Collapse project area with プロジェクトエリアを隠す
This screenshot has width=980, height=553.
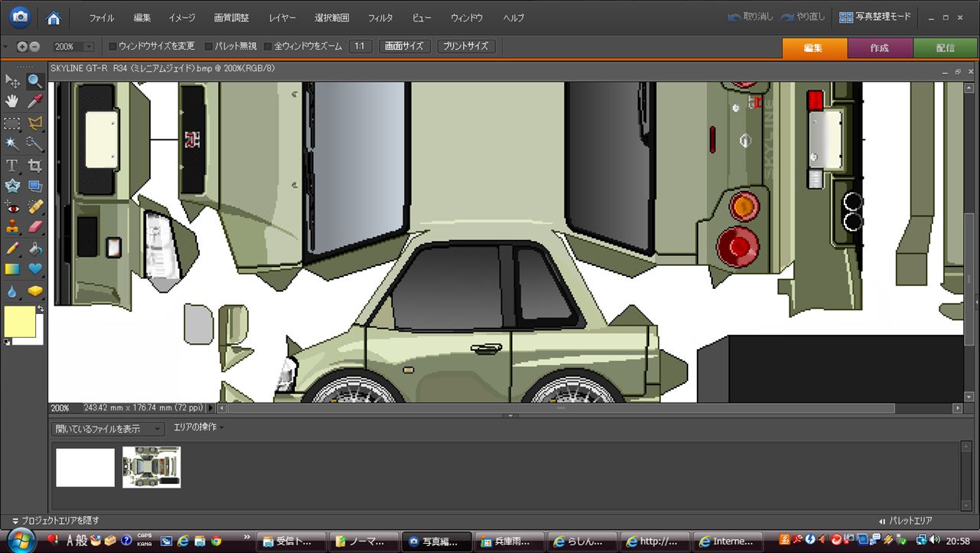tap(55, 521)
